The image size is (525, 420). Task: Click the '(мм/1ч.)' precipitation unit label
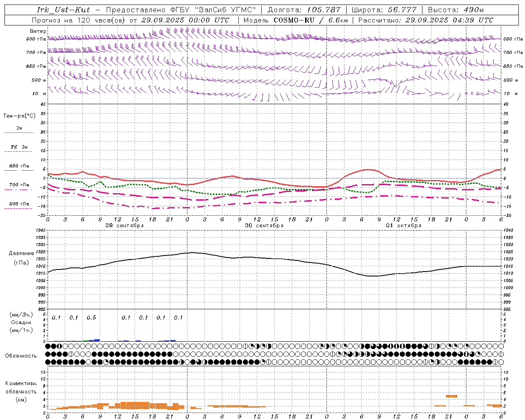coord(21,330)
